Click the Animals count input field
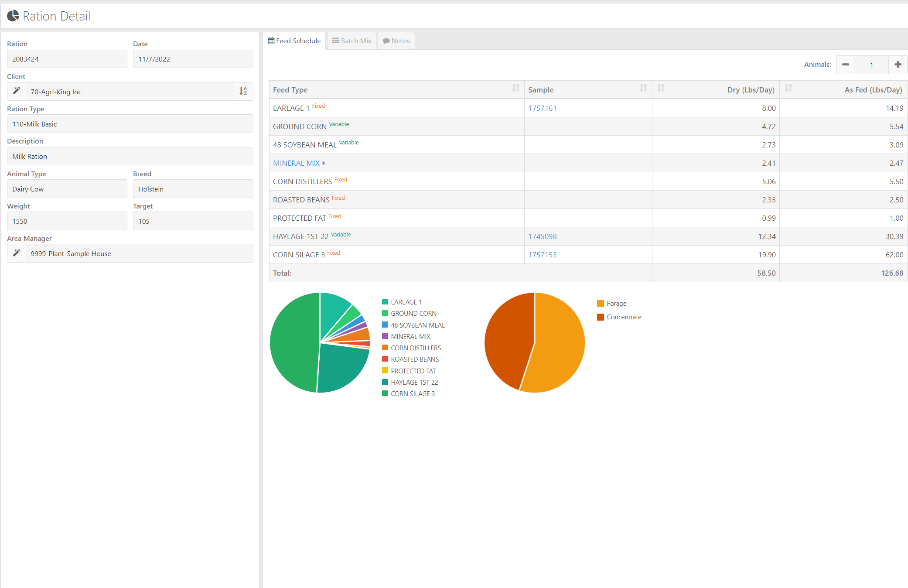Viewport: 908px width, 588px height. click(x=871, y=65)
